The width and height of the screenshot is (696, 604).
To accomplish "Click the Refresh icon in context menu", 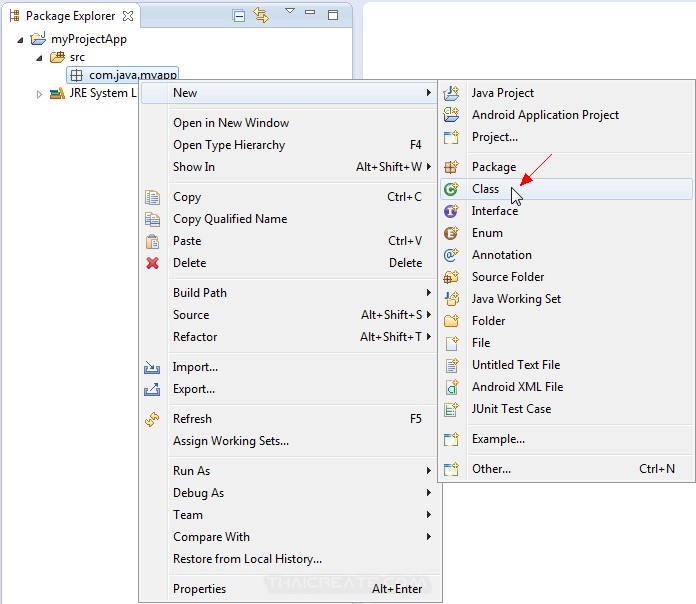I will [152, 419].
